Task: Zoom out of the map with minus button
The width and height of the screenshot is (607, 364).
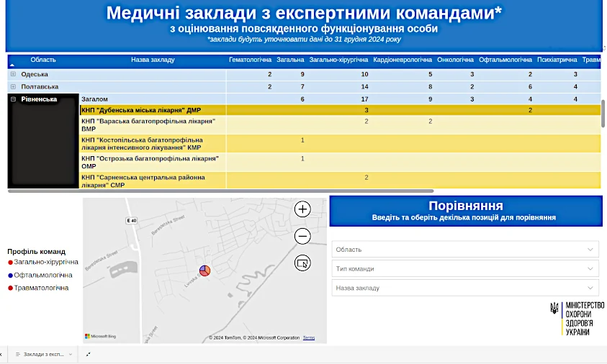Action: (x=302, y=237)
